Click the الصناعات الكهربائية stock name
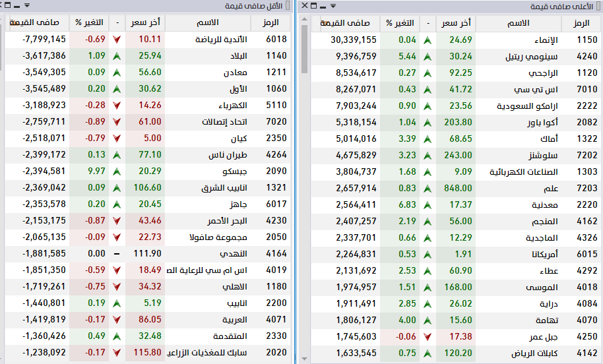The width and height of the screenshot is (603, 364). [523, 172]
